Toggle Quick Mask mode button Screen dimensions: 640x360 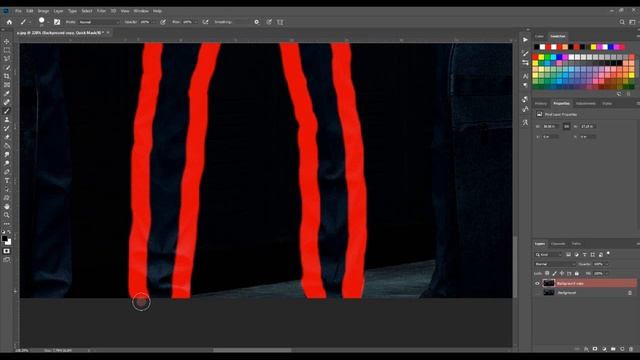click(x=7, y=251)
